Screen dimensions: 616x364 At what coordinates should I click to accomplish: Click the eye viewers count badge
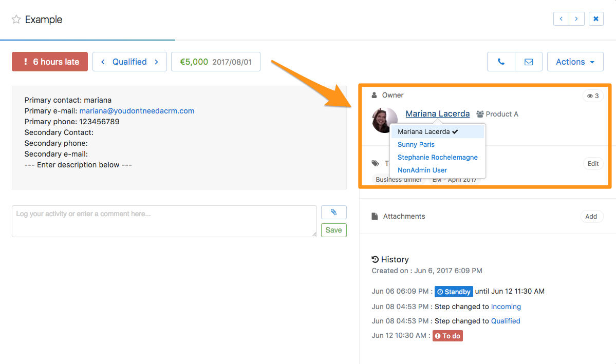593,96
